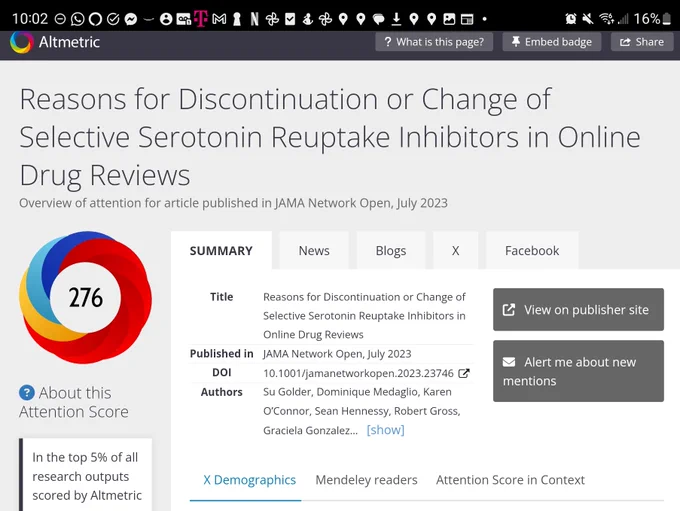Tap the Netflix notification icon
680x511 pixels.
tap(255, 19)
